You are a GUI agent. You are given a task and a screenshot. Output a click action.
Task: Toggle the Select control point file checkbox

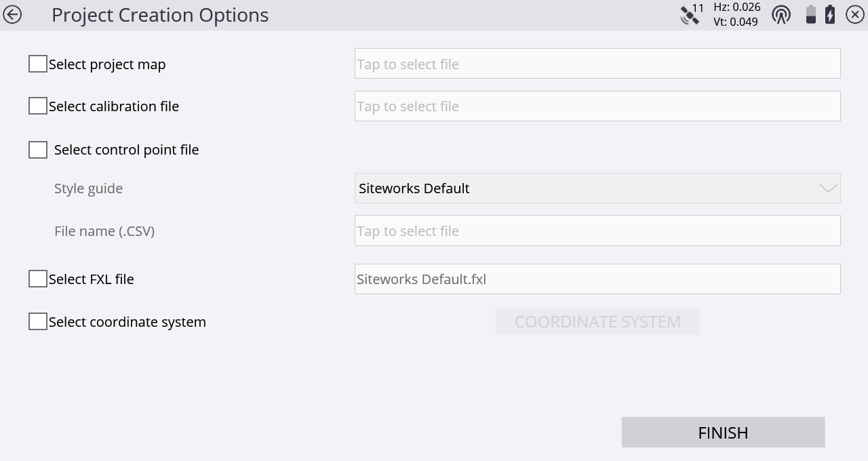point(38,150)
